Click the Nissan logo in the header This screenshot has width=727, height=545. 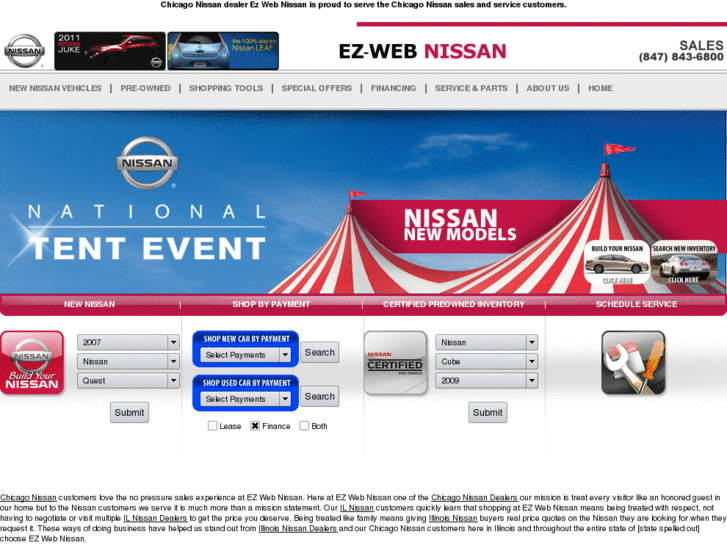click(x=25, y=51)
